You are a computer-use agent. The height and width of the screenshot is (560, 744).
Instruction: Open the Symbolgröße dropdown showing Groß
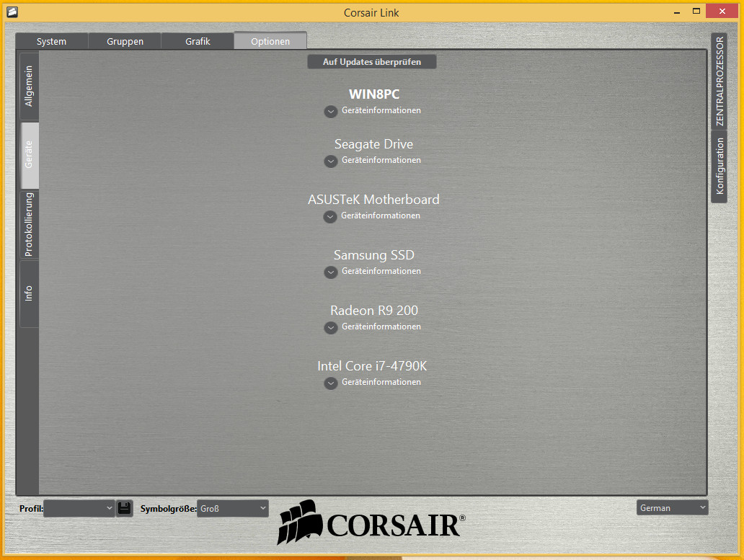232,508
